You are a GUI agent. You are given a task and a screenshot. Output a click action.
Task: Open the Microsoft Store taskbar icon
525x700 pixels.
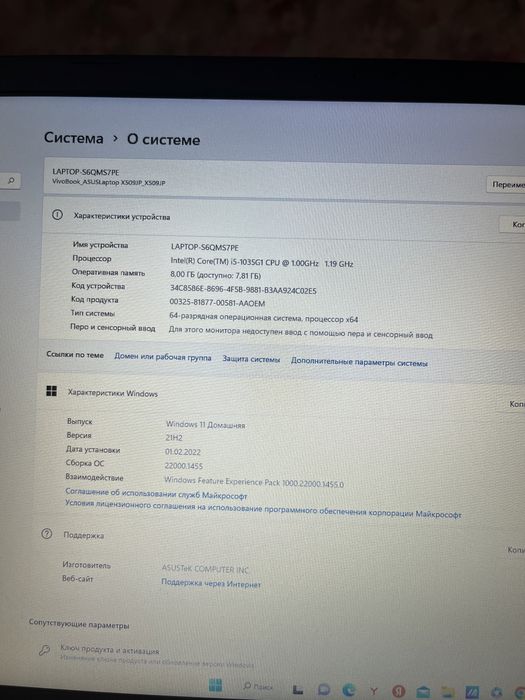[423, 692]
